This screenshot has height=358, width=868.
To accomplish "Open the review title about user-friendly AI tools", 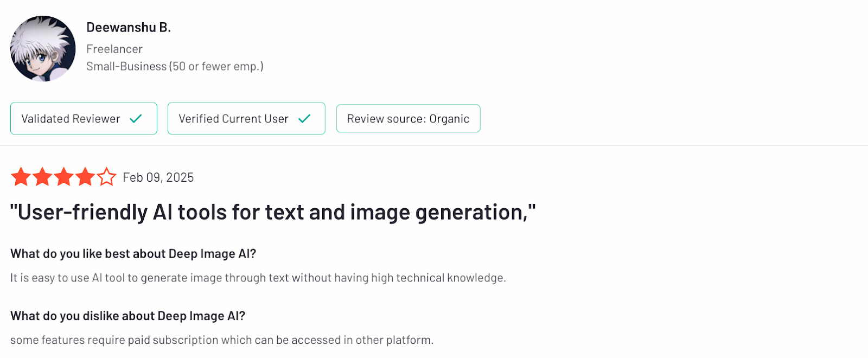I will coord(273,212).
